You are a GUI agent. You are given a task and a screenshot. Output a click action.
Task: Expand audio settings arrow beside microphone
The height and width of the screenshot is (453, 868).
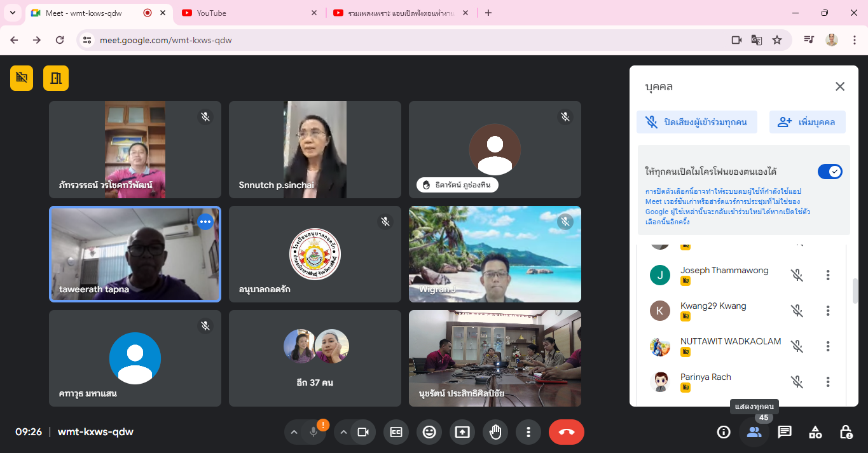294,432
